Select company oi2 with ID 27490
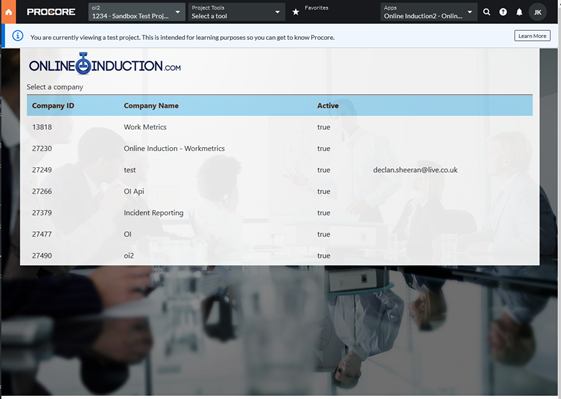This screenshot has width=561, height=399. pos(280,256)
